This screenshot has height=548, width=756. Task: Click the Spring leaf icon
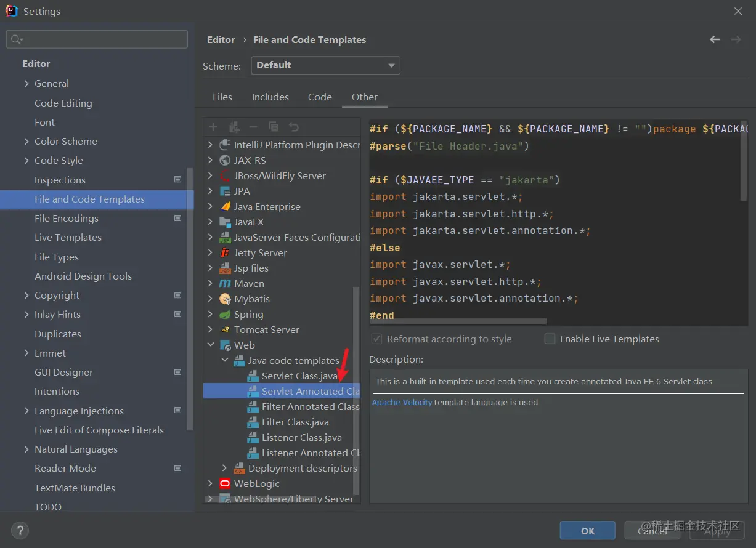coord(225,314)
